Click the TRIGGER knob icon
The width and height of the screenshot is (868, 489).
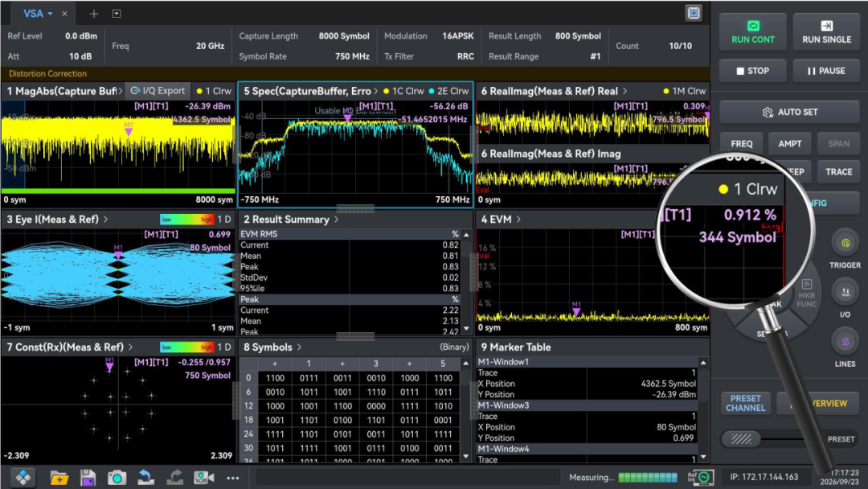(x=845, y=243)
